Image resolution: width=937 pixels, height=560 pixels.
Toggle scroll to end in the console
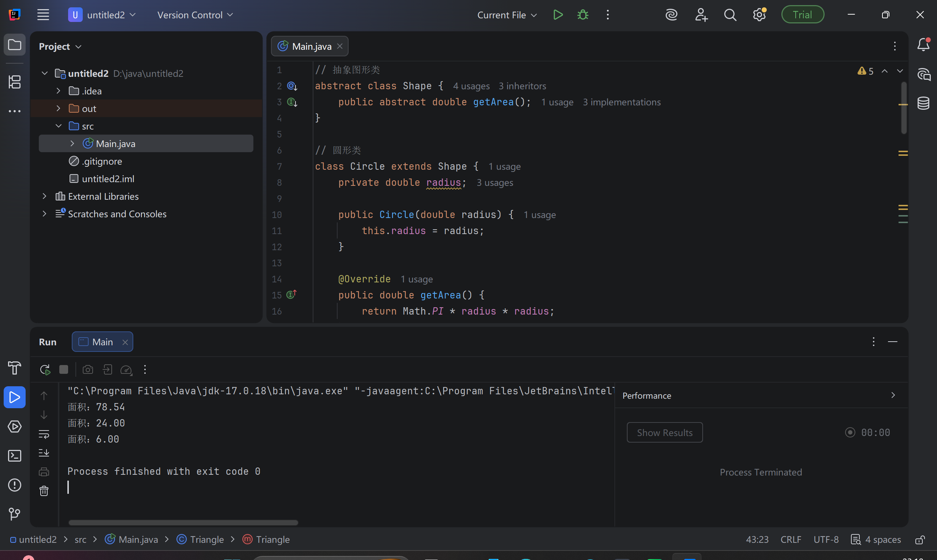pos(44,452)
